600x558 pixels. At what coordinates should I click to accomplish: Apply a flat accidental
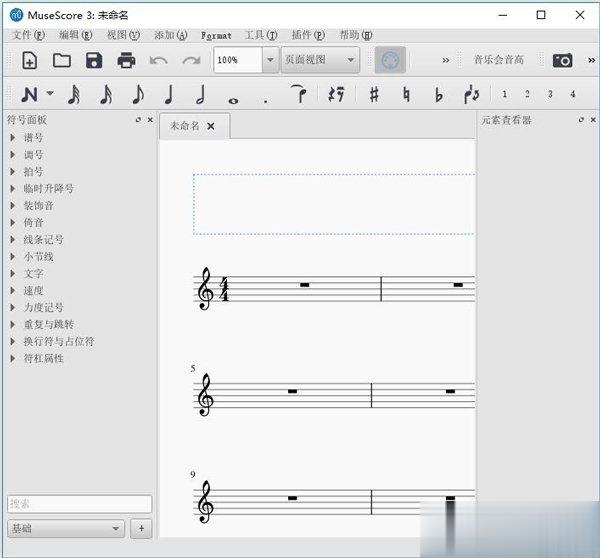coord(439,94)
